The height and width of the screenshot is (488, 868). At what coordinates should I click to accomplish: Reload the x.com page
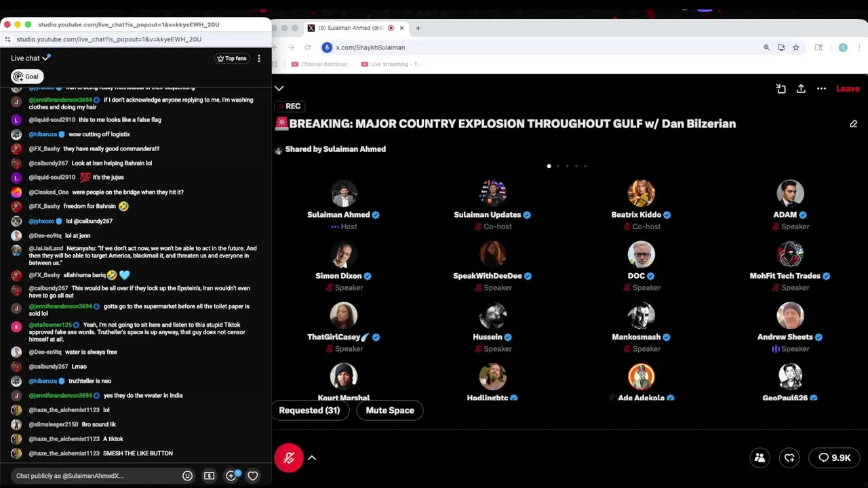[307, 47]
